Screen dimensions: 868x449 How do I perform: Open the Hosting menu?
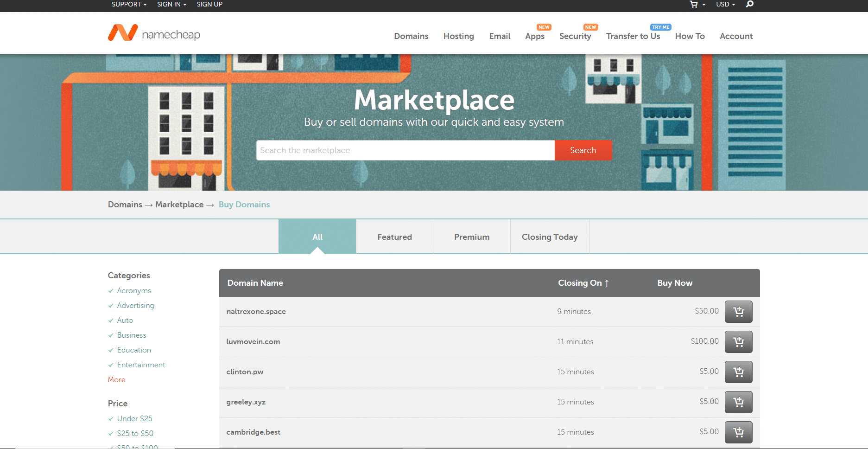point(459,36)
